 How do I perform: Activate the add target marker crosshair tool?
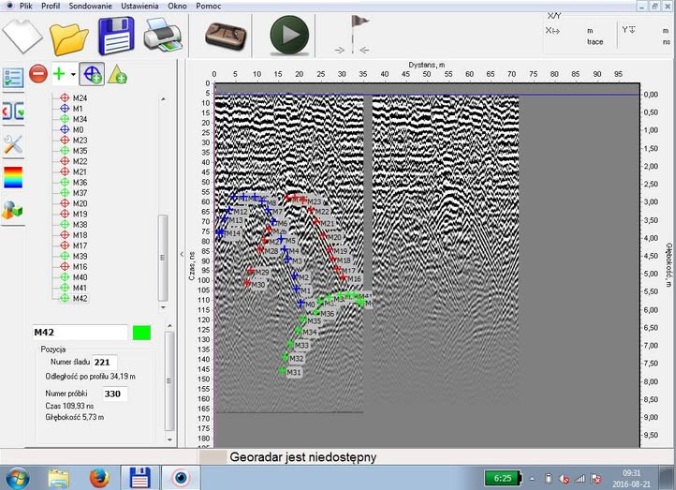pos(92,74)
